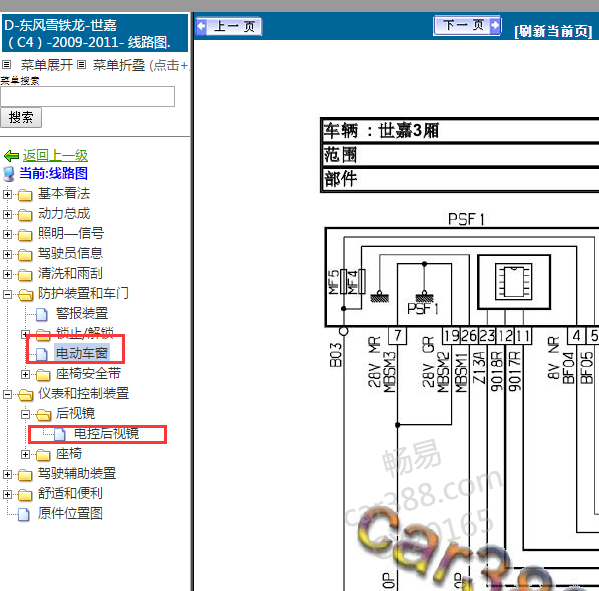Collapse all menus via 菜单折叠
The height and width of the screenshot is (591, 599).
pyautogui.click(x=119, y=65)
